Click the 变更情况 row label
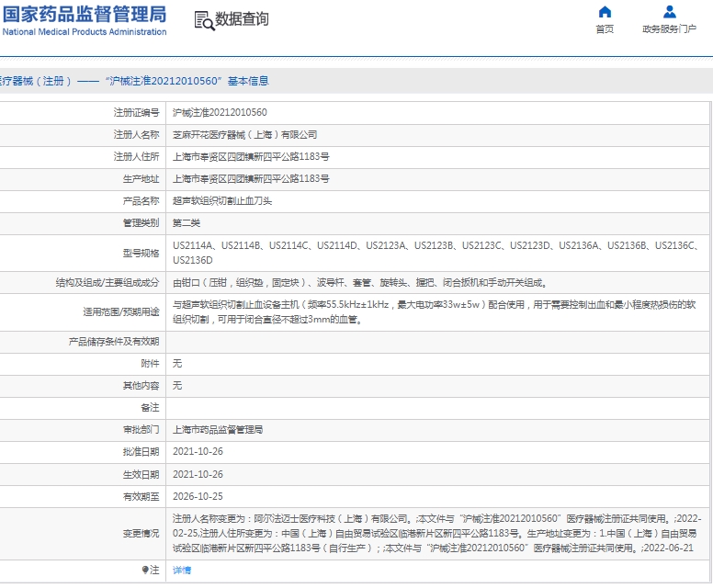This screenshot has width=713, height=588. click(141, 534)
